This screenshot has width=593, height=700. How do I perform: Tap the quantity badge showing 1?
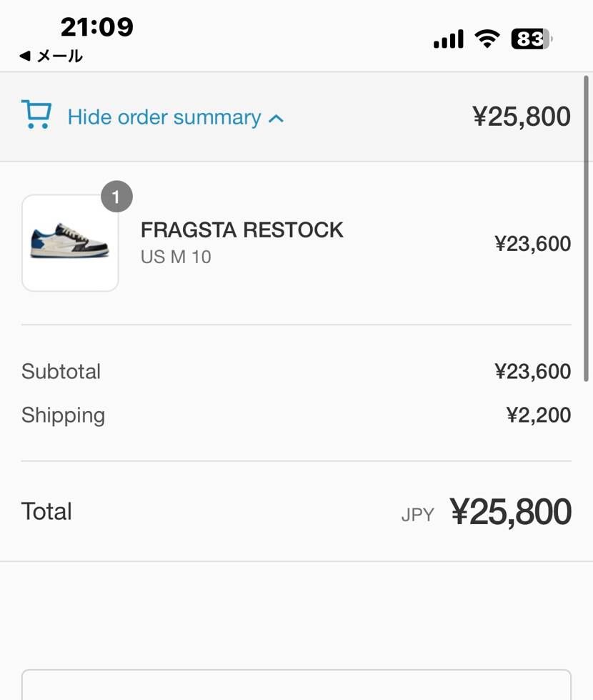(x=116, y=197)
